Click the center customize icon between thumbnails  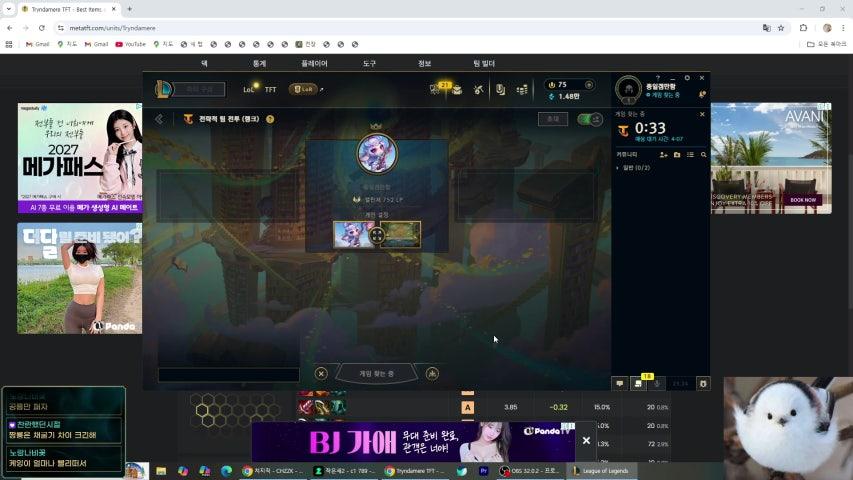click(x=376, y=235)
